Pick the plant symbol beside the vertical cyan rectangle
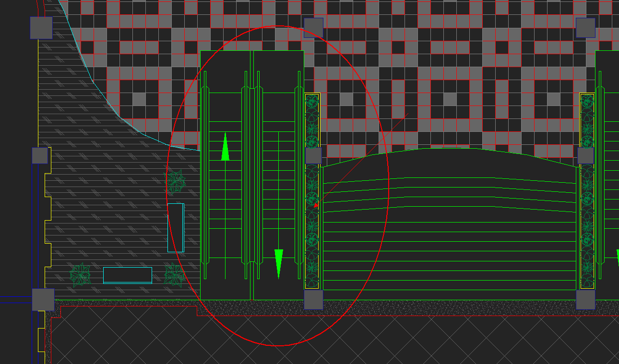This screenshot has width=619, height=364. coord(176,182)
